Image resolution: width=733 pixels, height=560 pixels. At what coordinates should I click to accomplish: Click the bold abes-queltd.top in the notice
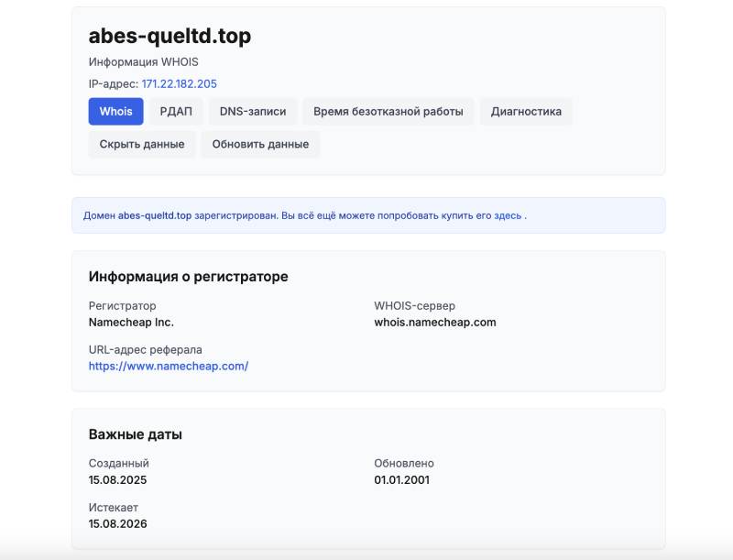coord(155,216)
